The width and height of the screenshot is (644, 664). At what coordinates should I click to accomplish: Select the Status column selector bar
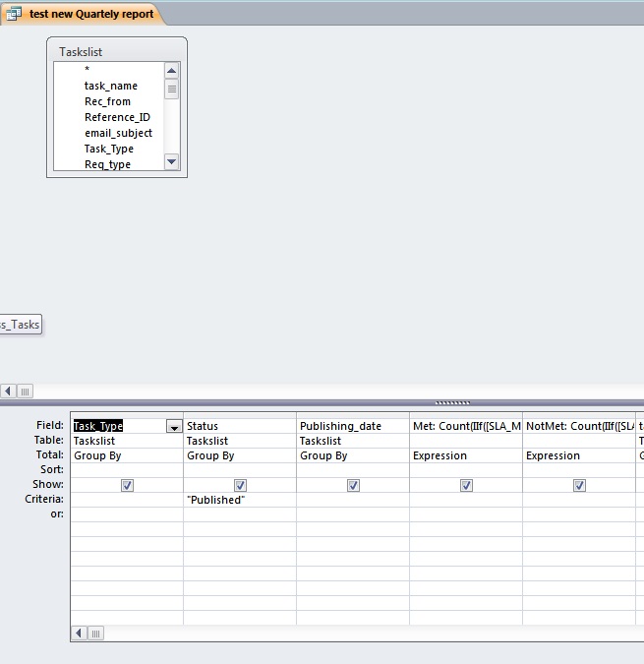[x=240, y=415]
